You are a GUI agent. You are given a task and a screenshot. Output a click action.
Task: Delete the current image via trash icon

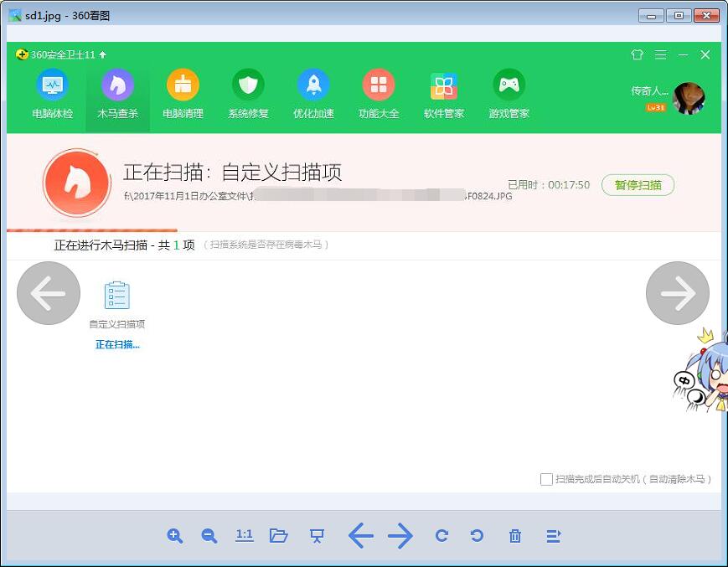514,536
